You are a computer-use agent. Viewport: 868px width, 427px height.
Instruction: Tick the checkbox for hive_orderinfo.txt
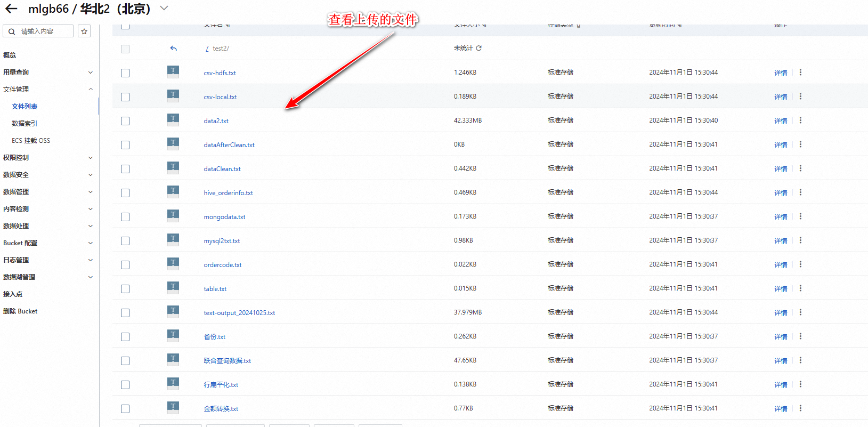coord(125,193)
